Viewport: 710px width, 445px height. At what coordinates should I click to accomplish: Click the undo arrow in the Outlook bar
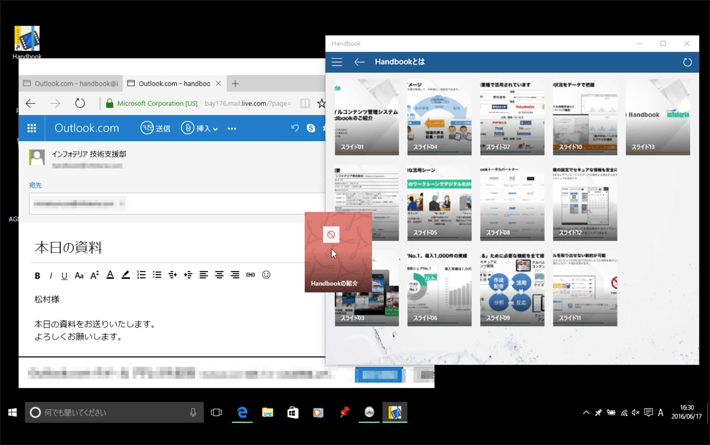pos(295,128)
